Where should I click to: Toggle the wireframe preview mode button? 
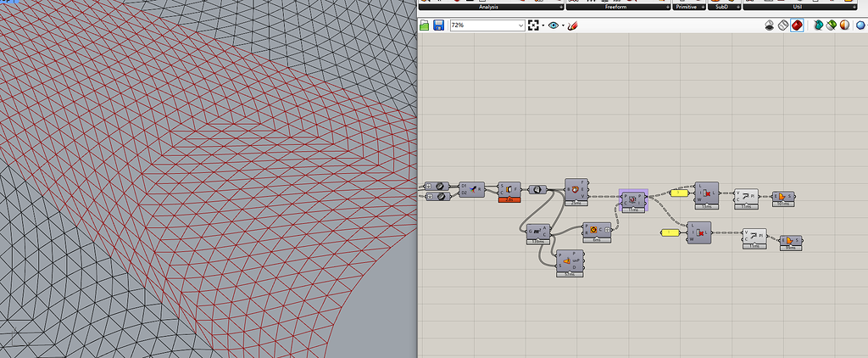pos(783,25)
